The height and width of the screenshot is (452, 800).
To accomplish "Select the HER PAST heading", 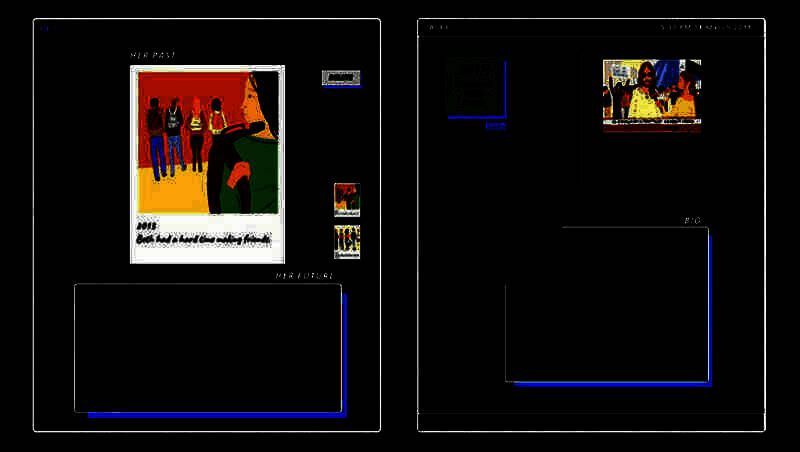I will tap(153, 55).
